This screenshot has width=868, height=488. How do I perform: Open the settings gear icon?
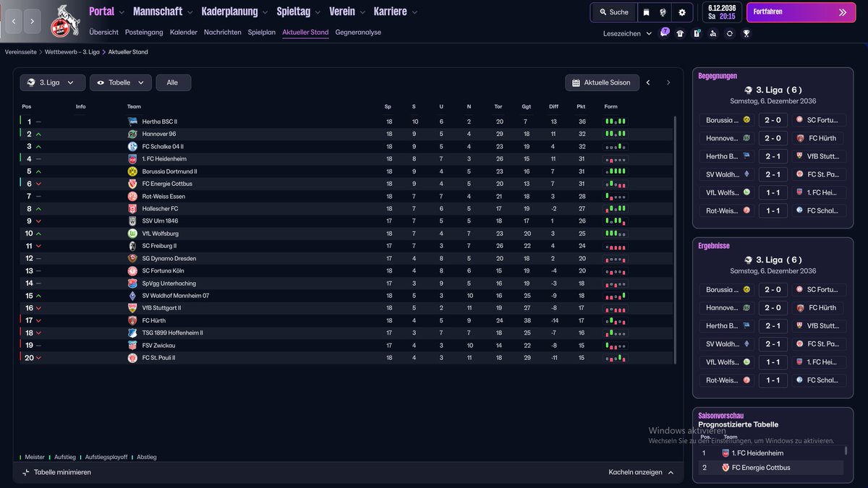click(681, 12)
